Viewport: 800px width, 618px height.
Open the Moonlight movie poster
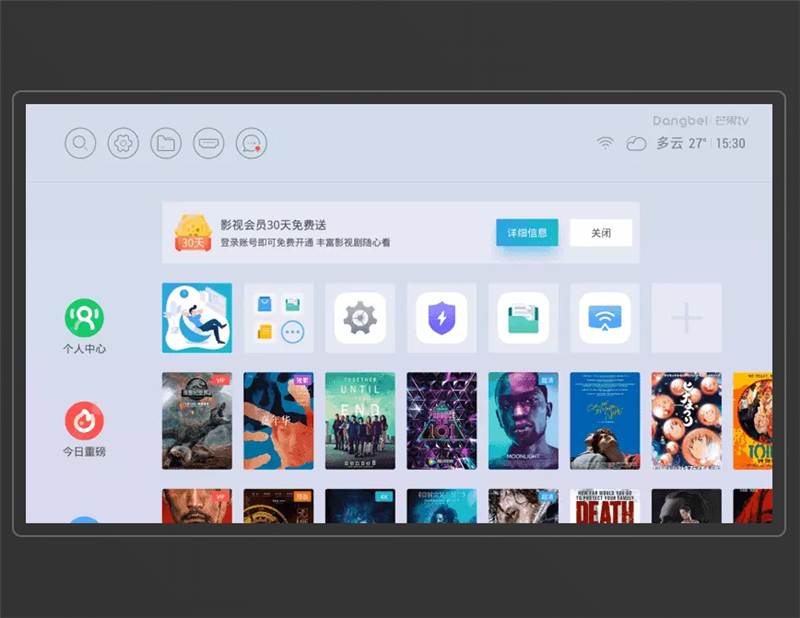(523, 421)
